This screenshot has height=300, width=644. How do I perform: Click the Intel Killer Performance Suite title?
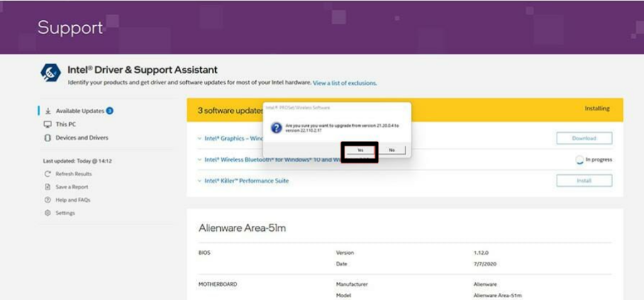point(247,181)
